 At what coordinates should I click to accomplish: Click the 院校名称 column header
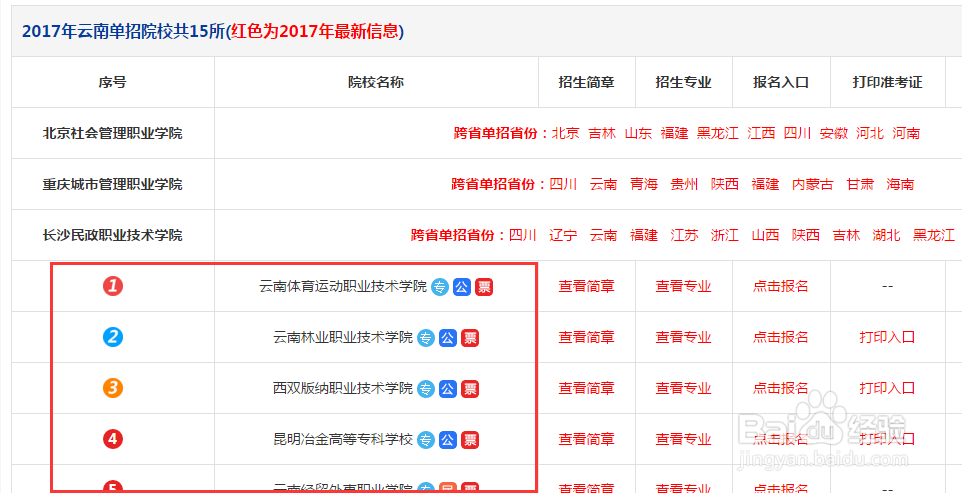coord(376,82)
